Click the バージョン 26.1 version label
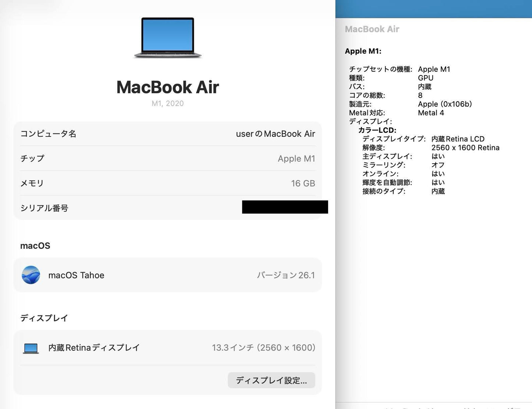The width and height of the screenshot is (532, 409). [x=286, y=275]
